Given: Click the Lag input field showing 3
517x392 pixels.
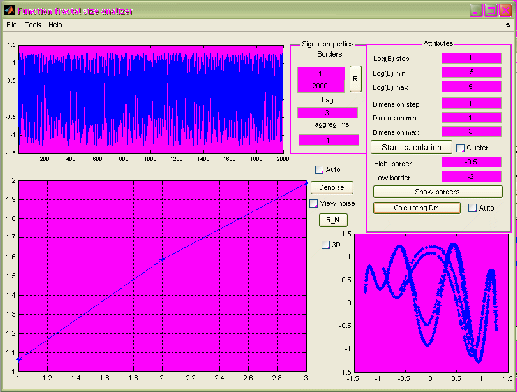Looking at the screenshot, I should (327, 113).
